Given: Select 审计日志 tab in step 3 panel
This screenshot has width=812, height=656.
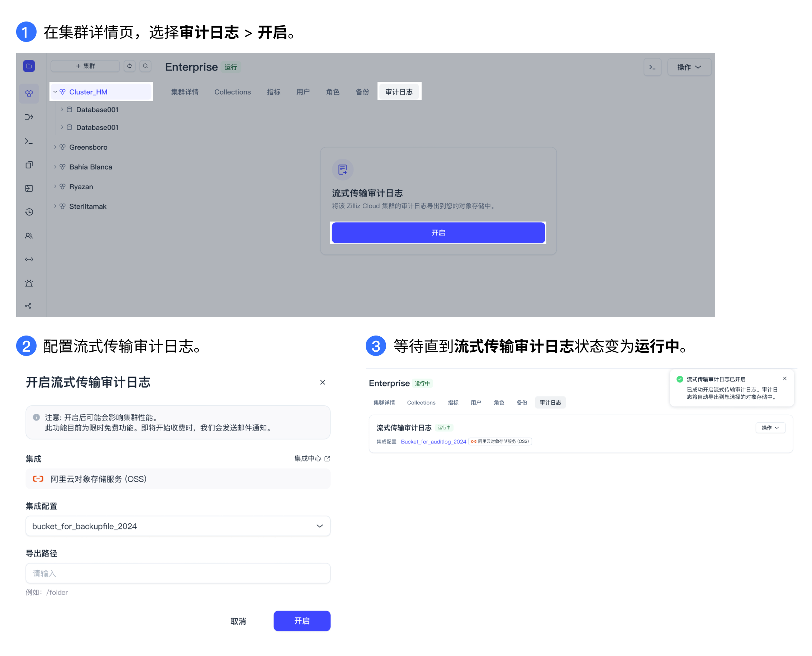Looking at the screenshot, I should click(x=550, y=403).
